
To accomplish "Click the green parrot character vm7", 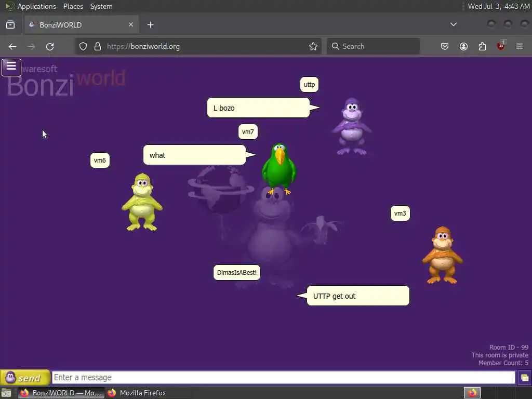I will click(279, 169).
